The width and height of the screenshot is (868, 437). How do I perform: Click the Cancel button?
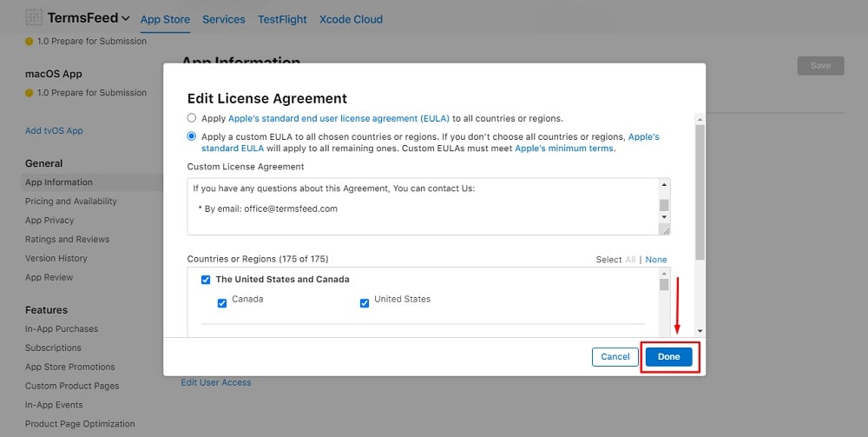coord(615,357)
